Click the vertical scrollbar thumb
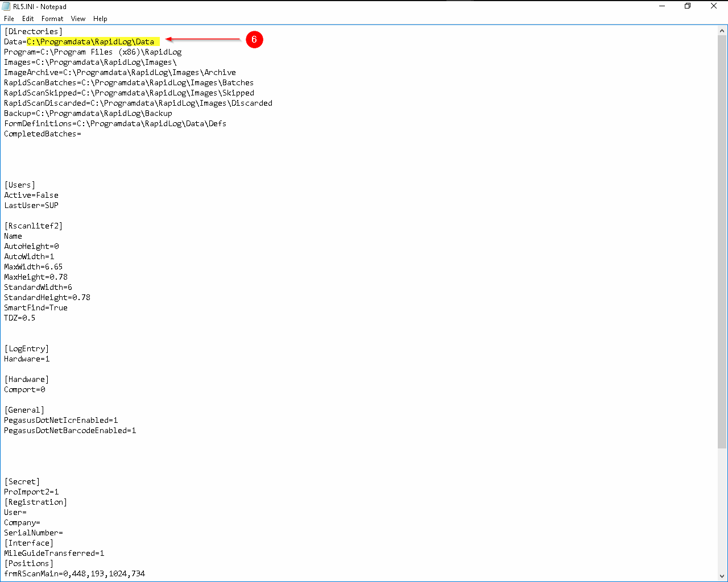The width and height of the screenshot is (728, 582). tap(722, 242)
